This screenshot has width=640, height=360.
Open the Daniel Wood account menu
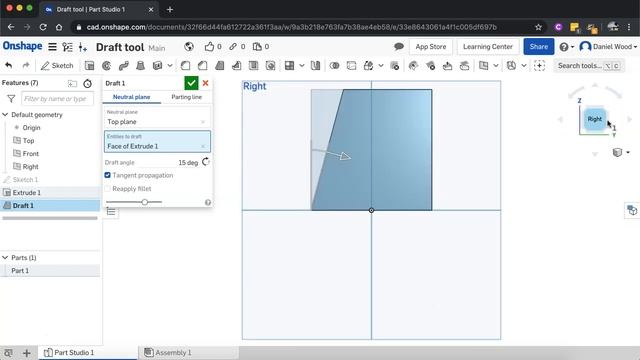click(608, 47)
